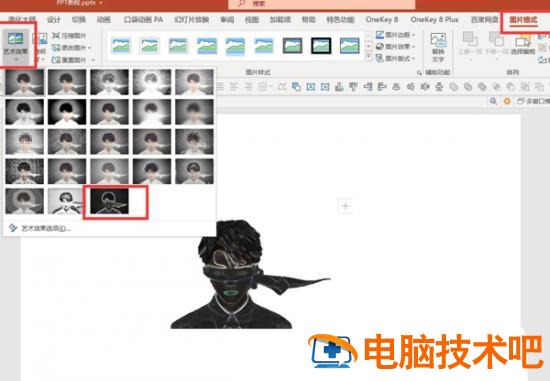
Task: Apply the first picture style in the gallery
Action: coord(121,46)
